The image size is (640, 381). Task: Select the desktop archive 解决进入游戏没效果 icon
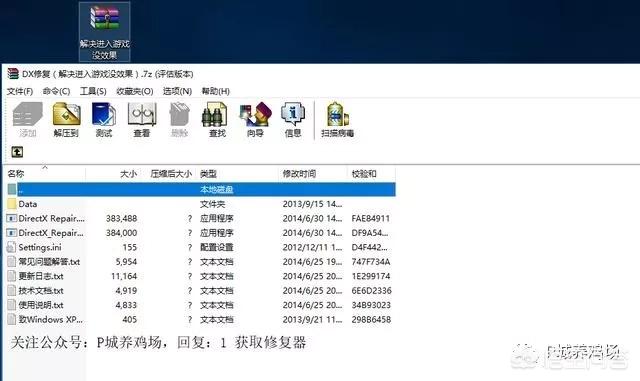coord(104,31)
